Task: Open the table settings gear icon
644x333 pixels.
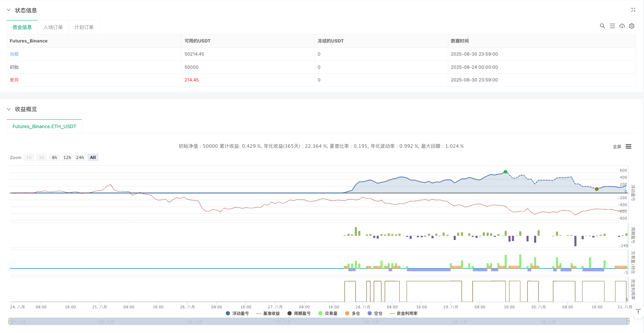Action: click(x=632, y=26)
